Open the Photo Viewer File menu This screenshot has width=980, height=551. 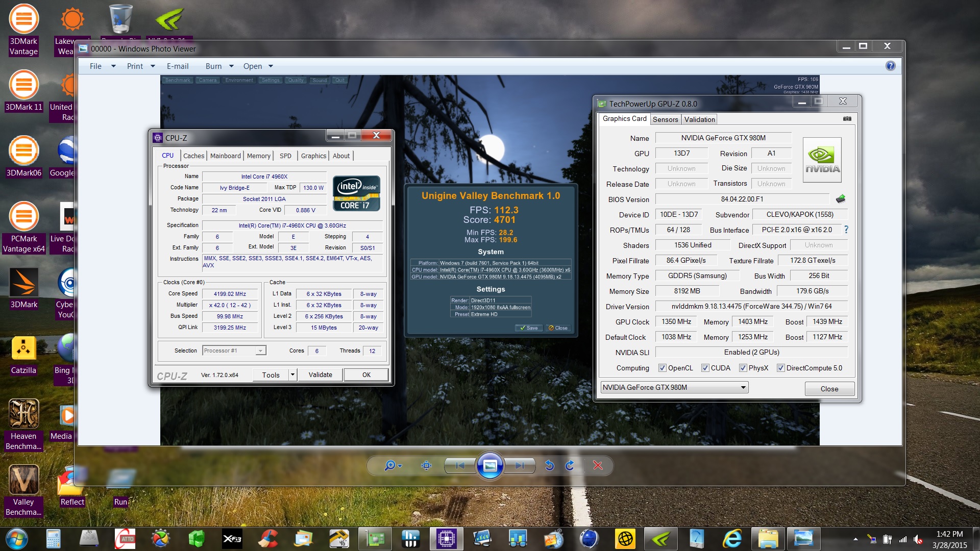(x=103, y=66)
